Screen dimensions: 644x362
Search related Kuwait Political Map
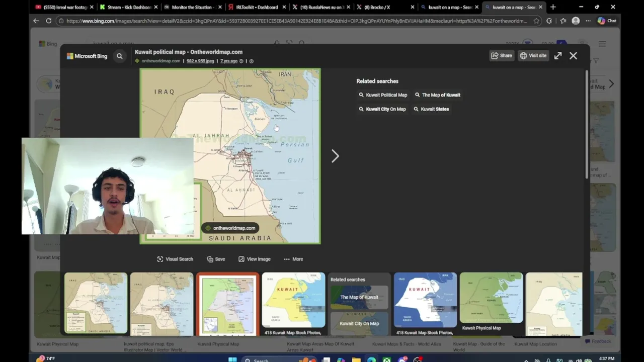383,95
